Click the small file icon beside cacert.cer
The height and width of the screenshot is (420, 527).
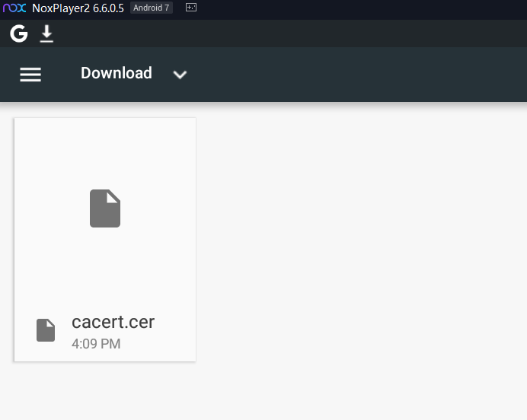tap(46, 330)
